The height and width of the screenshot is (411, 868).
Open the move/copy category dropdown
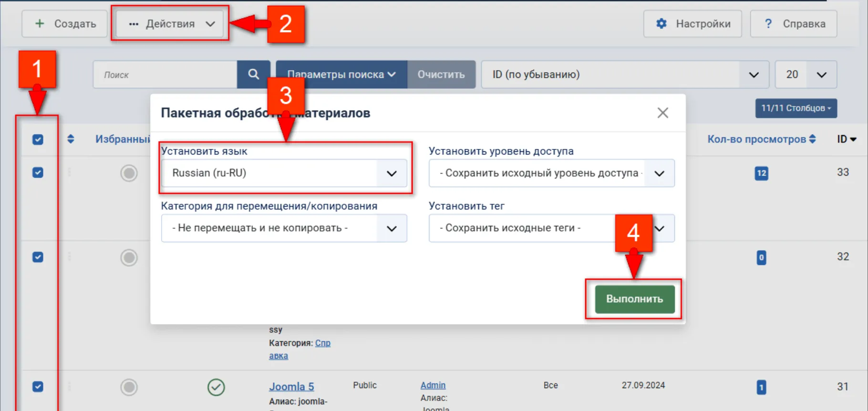click(x=284, y=228)
